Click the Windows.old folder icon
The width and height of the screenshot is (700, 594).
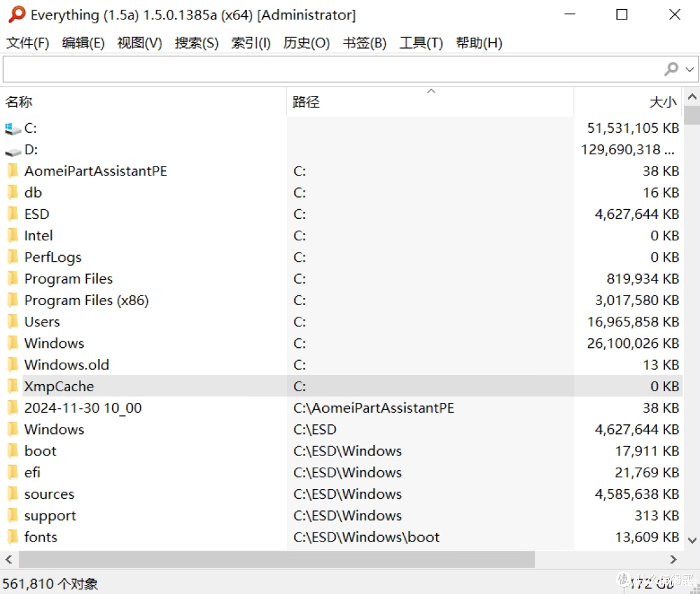coord(13,365)
